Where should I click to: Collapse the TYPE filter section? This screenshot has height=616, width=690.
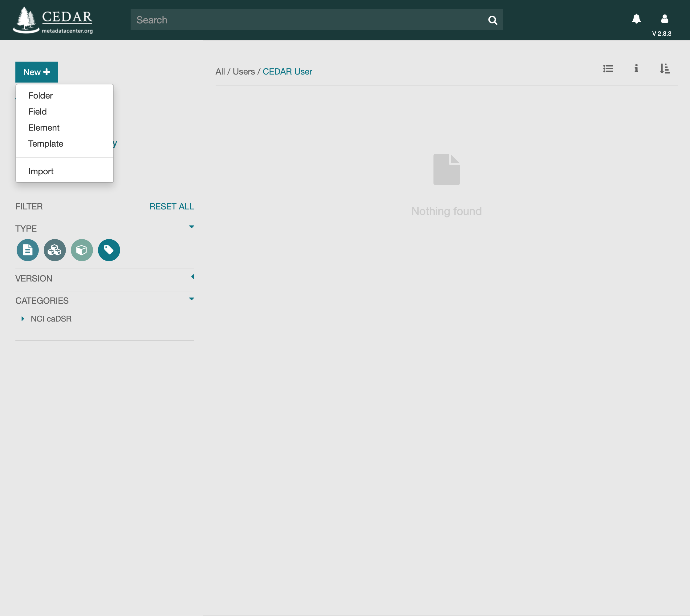[x=191, y=227]
